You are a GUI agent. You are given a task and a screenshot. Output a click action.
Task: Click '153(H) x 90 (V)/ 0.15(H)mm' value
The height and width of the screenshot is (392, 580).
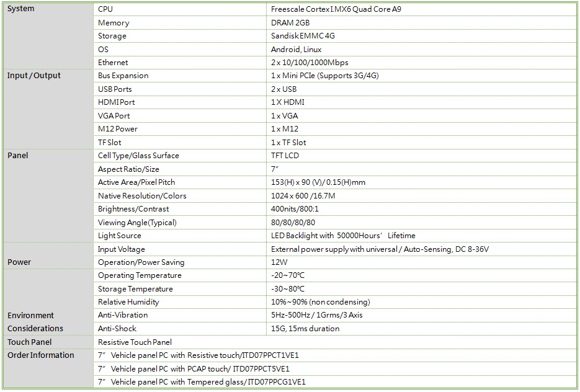pyautogui.click(x=318, y=182)
